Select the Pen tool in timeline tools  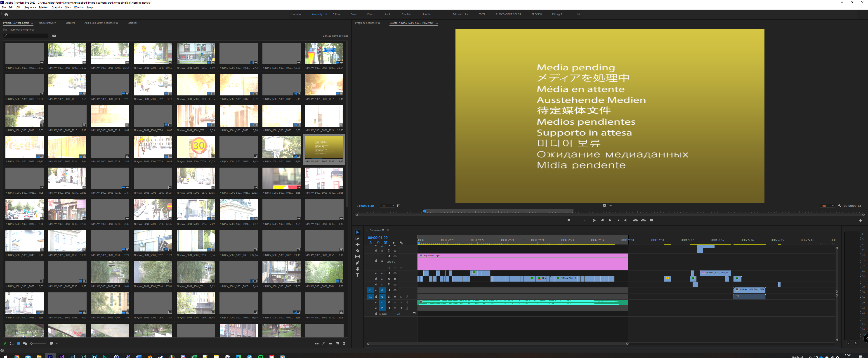click(358, 263)
